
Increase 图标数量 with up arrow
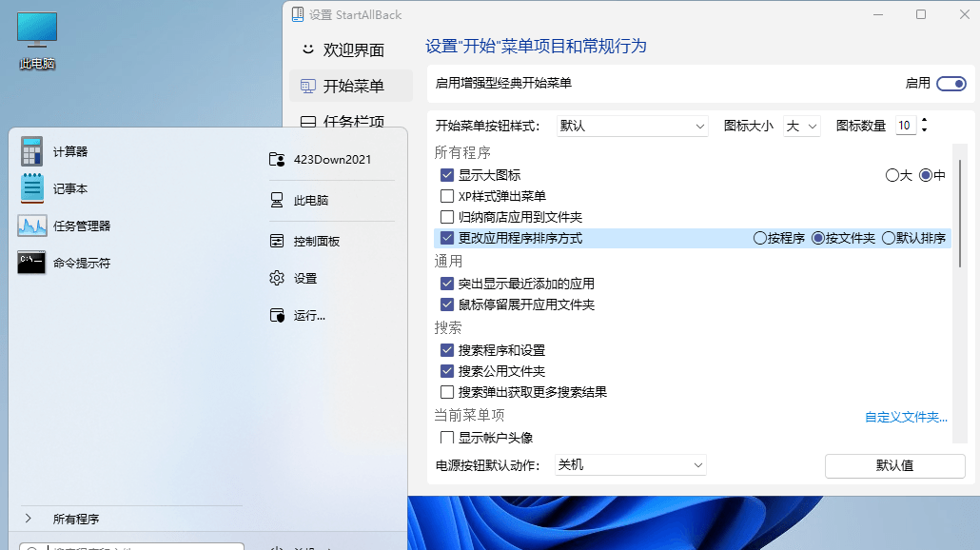(x=925, y=121)
